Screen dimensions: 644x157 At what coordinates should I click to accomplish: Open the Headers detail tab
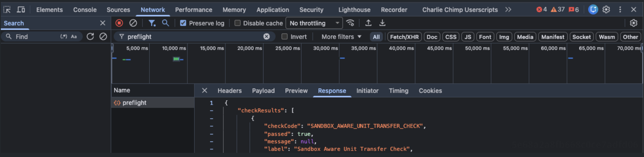pos(230,91)
